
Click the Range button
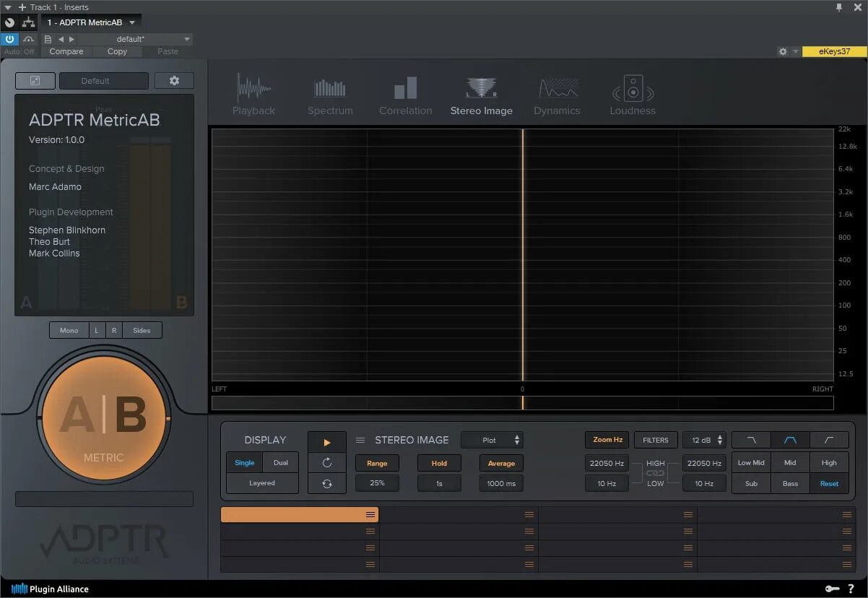(377, 463)
